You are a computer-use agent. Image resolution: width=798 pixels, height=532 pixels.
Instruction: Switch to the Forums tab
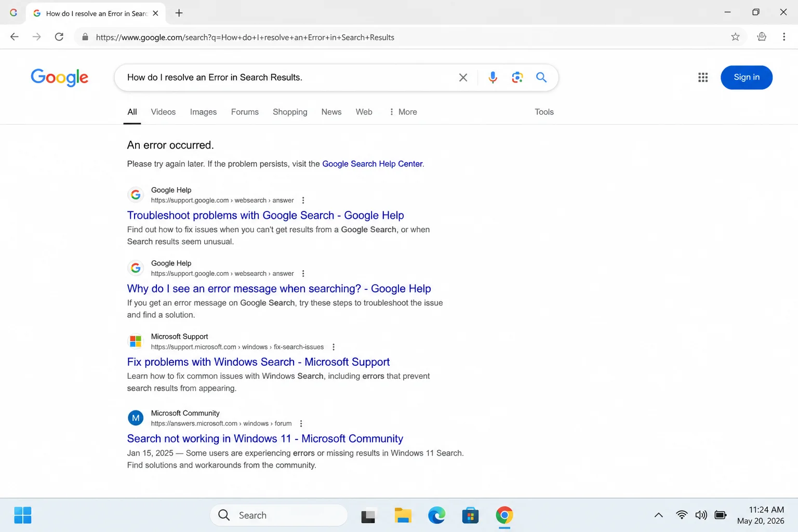tap(245, 112)
